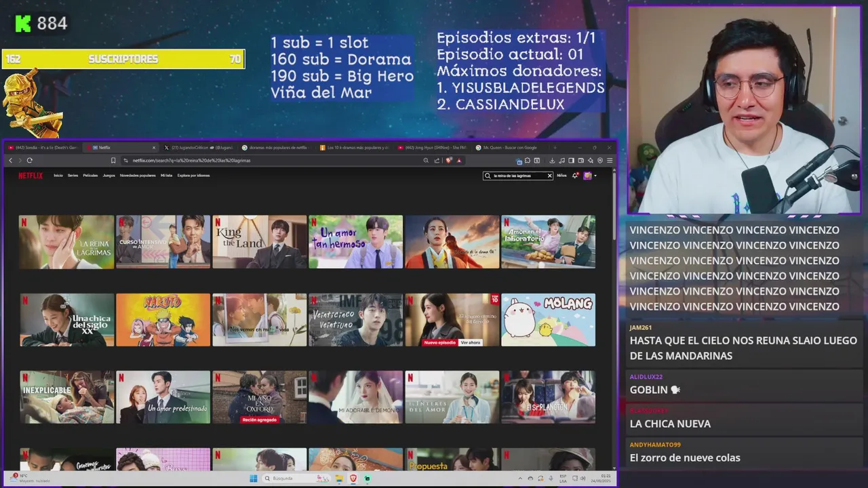Screen dimensions: 868x488
Task: Open Un amor tan hermoso thumbnail
Action: [x=355, y=242]
